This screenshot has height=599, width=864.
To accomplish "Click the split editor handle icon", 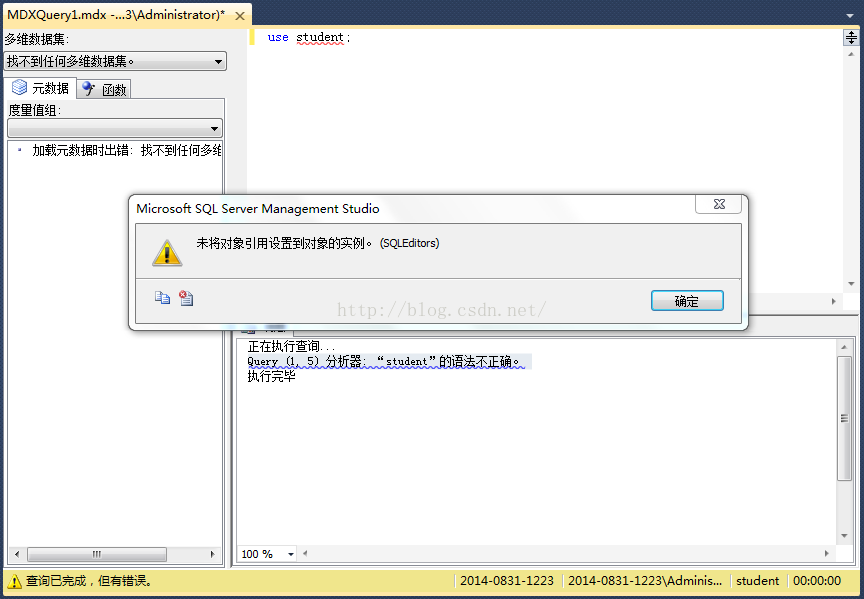I will click(851, 37).
